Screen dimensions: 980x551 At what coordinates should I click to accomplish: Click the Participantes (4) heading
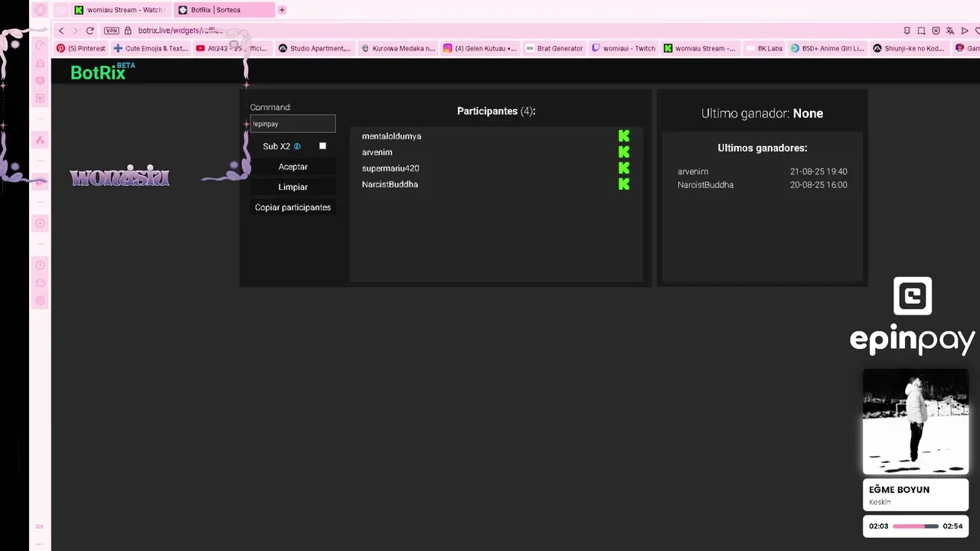coord(496,111)
